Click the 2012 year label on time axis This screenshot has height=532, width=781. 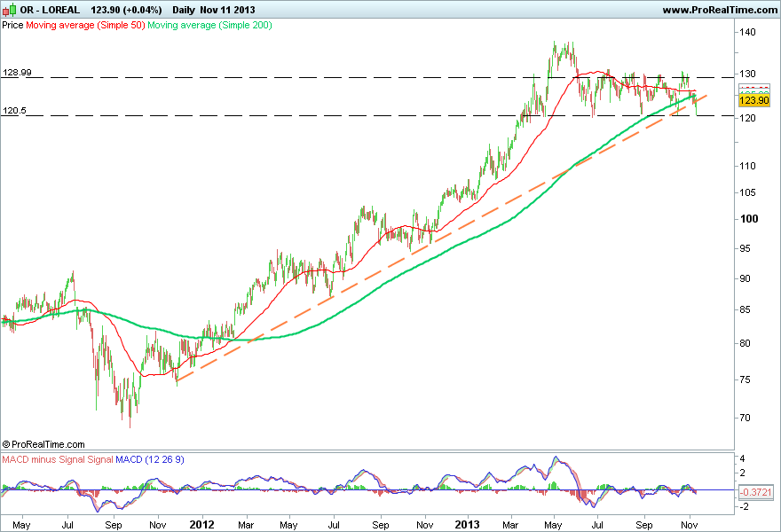(202, 525)
